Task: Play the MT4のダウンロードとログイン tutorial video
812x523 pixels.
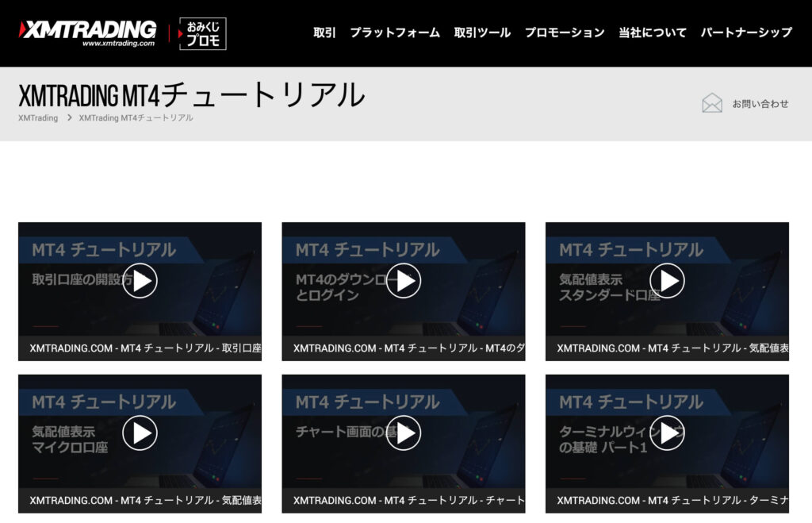Action: click(x=403, y=280)
